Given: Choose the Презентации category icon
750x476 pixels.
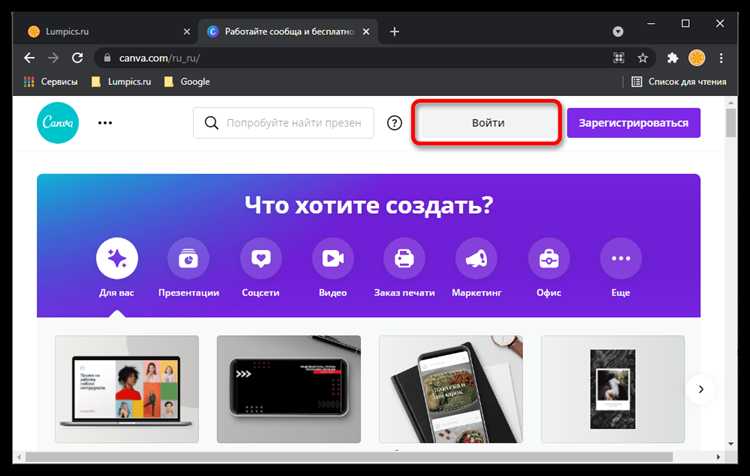Looking at the screenshot, I should tap(188, 259).
